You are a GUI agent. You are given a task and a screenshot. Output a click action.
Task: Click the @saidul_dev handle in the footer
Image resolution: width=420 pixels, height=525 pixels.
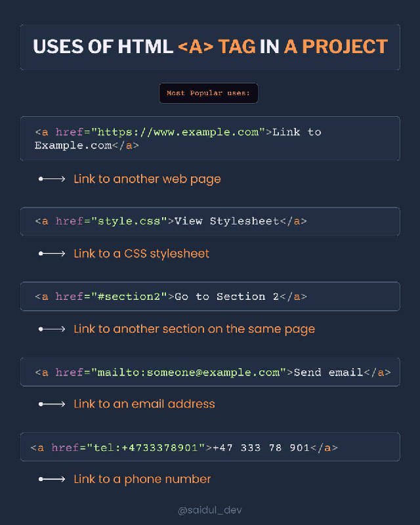[209, 511]
